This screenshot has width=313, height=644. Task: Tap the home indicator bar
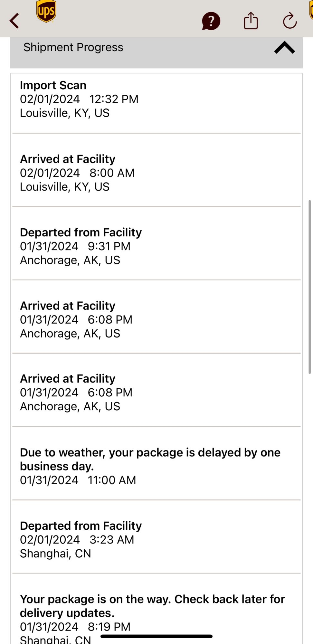[x=156, y=636]
